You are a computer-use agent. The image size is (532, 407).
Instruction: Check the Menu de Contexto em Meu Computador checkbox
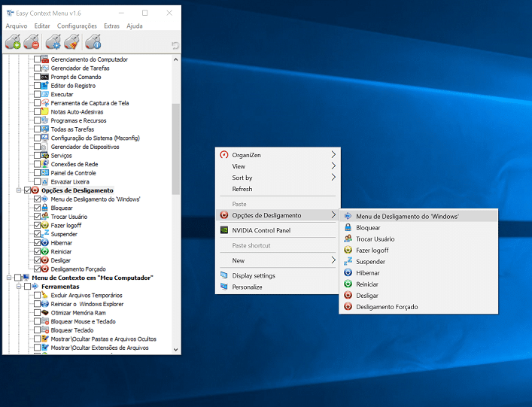17,278
